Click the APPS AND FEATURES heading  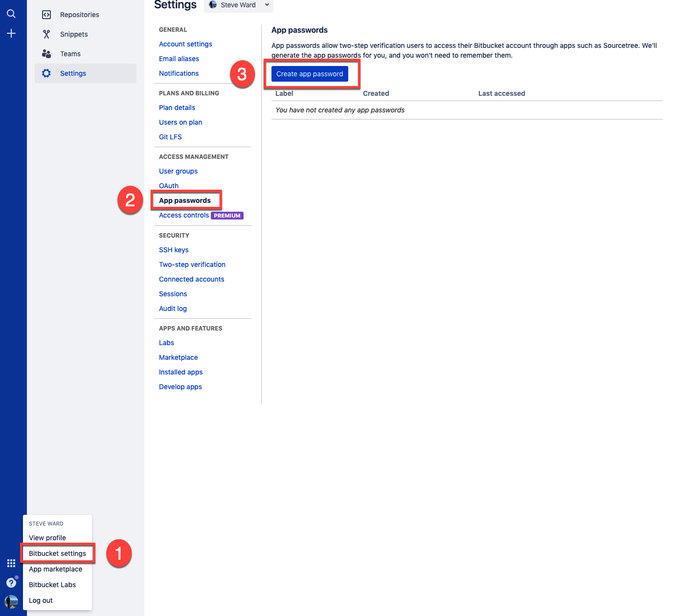point(190,329)
